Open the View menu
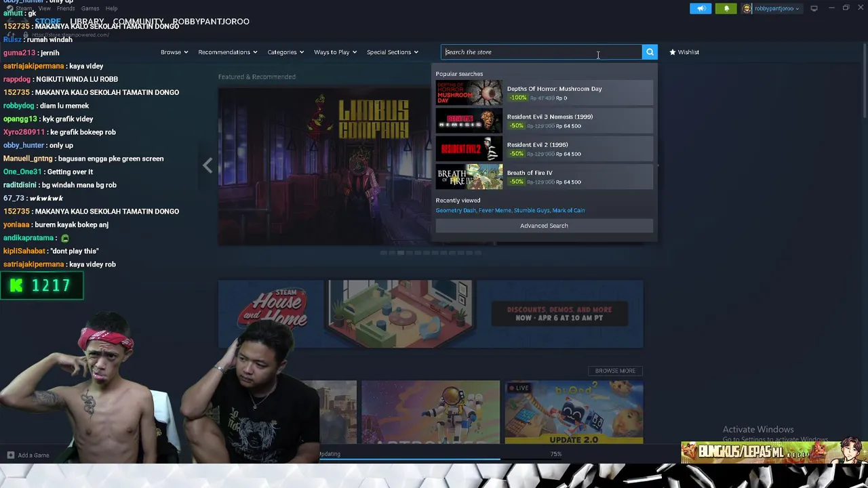This screenshot has height=488, width=868. point(44,8)
